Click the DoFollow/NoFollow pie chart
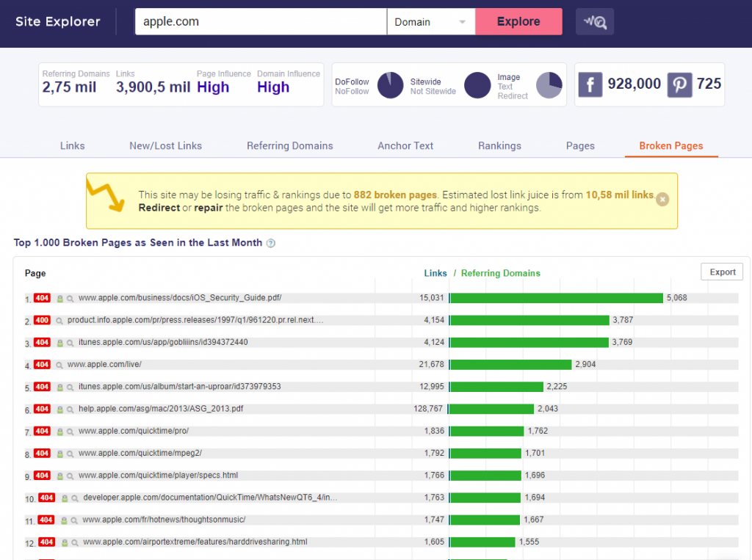Viewport: 752px width, 560px height. 391,85
